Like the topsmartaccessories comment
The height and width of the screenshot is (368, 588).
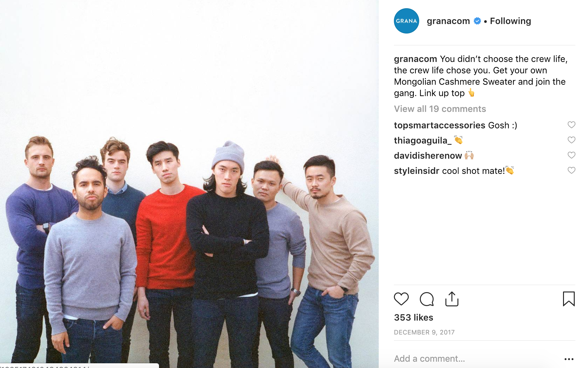click(x=571, y=125)
